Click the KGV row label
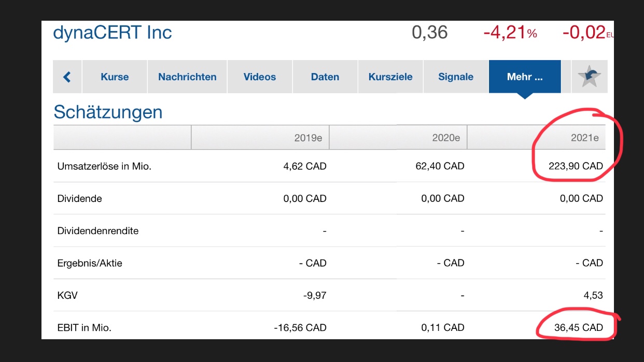The width and height of the screenshot is (644, 362). click(67, 296)
